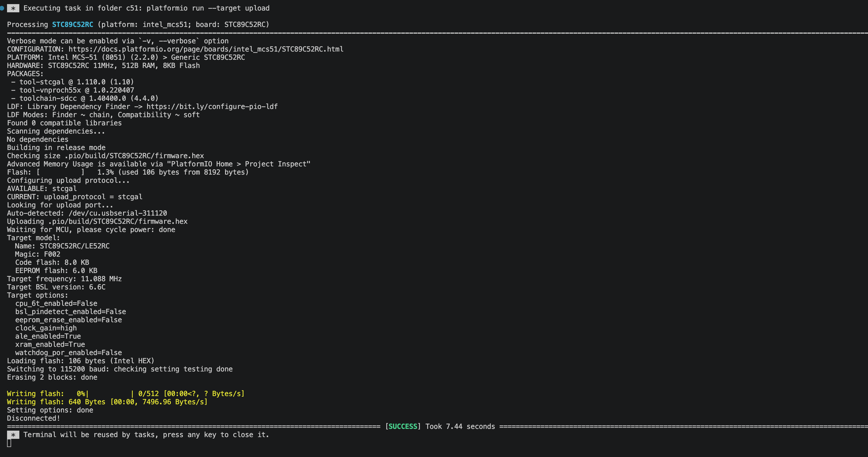Screen dimensions: 868x457
Task: Click the 'eeprom_erase_enabled=False' option line
Action: (68, 320)
